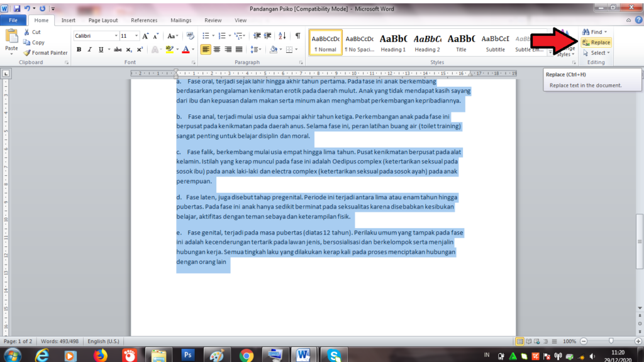Switch to Draft view icon

tap(555, 341)
